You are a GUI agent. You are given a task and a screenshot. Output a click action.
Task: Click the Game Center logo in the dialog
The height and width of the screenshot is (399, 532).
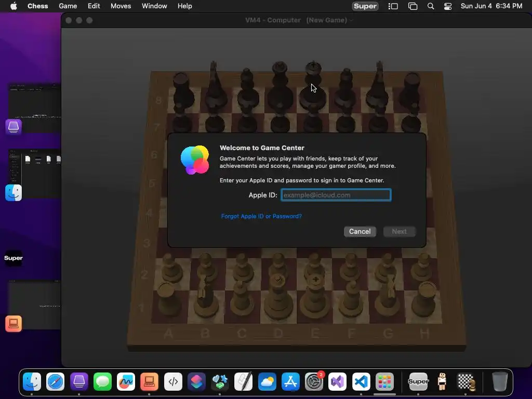[x=195, y=160]
